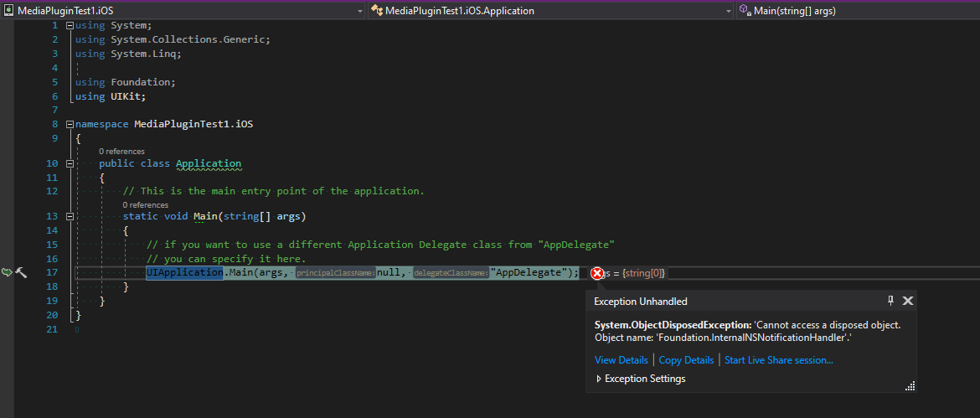Click the class icon beside MediaPluginTest1.iOS.Application
Image resolution: width=980 pixels, height=418 pixels.
(x=376, y=11)
